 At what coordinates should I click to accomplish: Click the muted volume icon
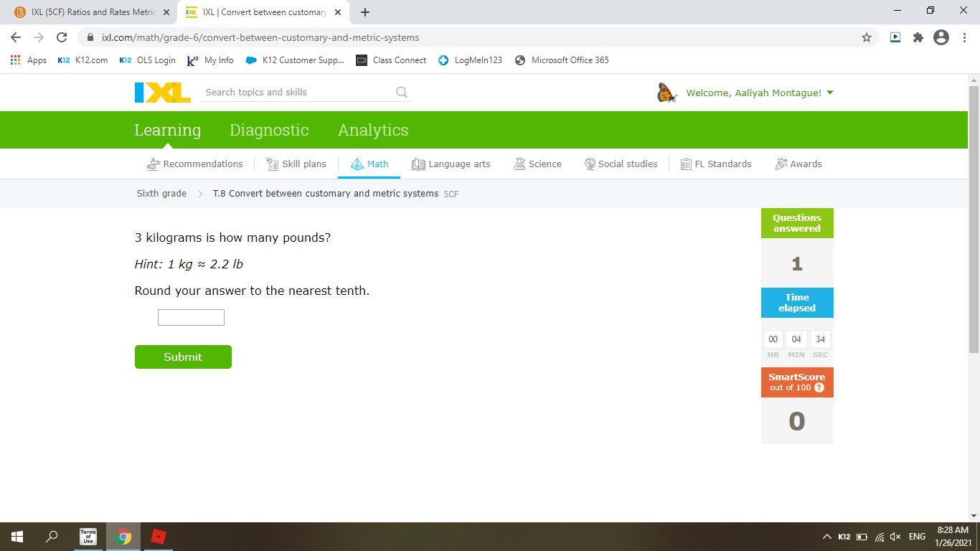pos(895,537)
